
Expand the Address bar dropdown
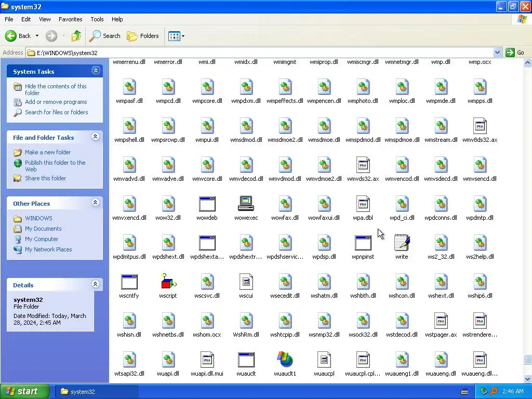(497, 52)
